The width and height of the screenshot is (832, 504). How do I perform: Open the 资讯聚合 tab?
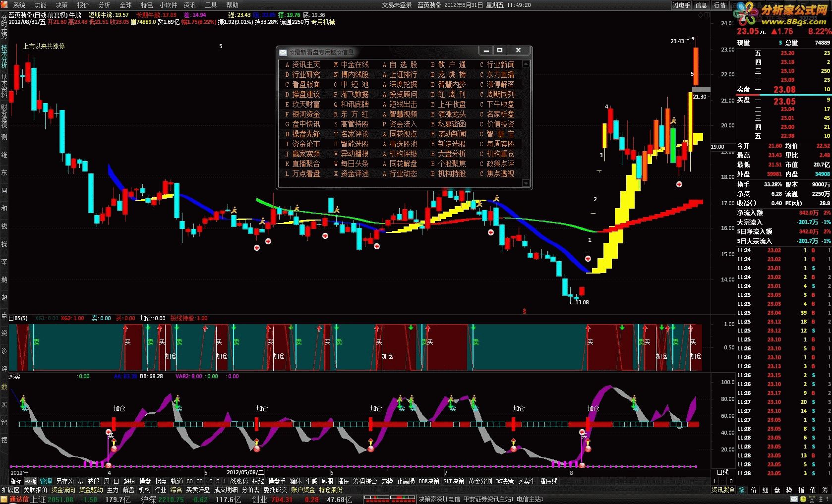[x=723, y=490]
